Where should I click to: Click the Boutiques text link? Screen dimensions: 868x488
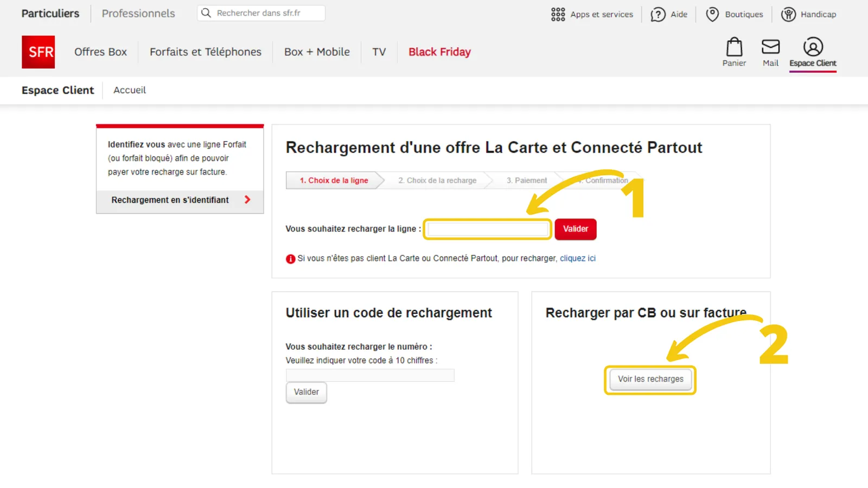coord(744,15)
